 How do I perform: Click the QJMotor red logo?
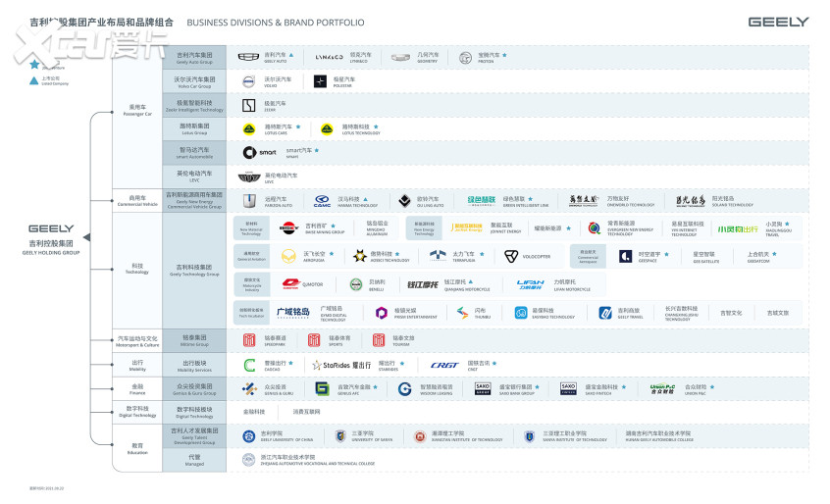290,284
